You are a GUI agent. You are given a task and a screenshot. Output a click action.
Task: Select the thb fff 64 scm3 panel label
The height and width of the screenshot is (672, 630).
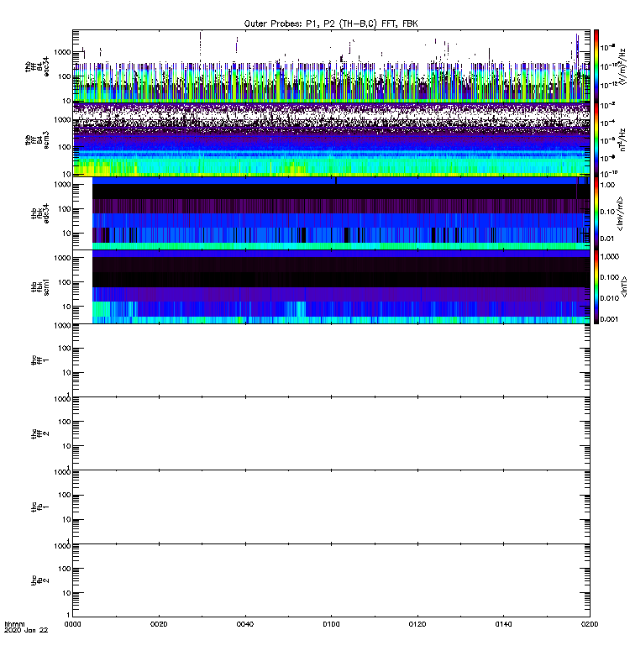[37, 139]
